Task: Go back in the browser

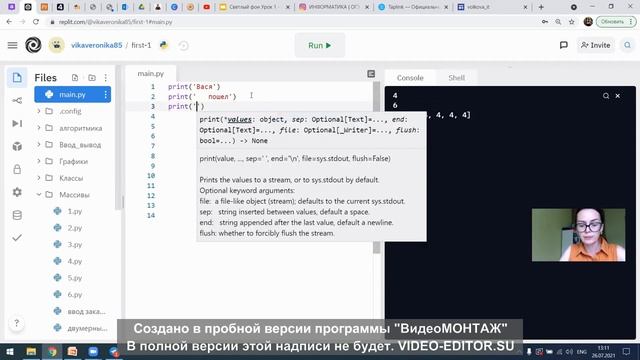Action: tap(9, 22)
